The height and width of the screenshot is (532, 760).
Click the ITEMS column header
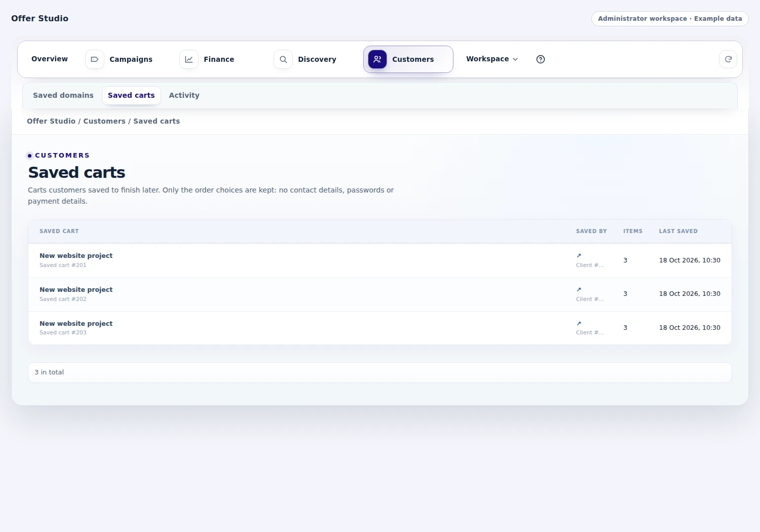[x=633, y=231]
